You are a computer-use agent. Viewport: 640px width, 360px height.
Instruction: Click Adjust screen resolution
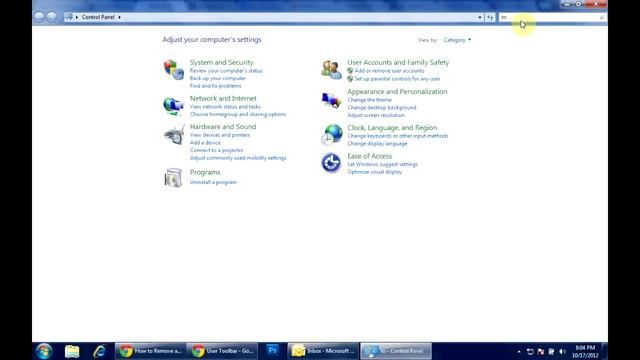376,116
